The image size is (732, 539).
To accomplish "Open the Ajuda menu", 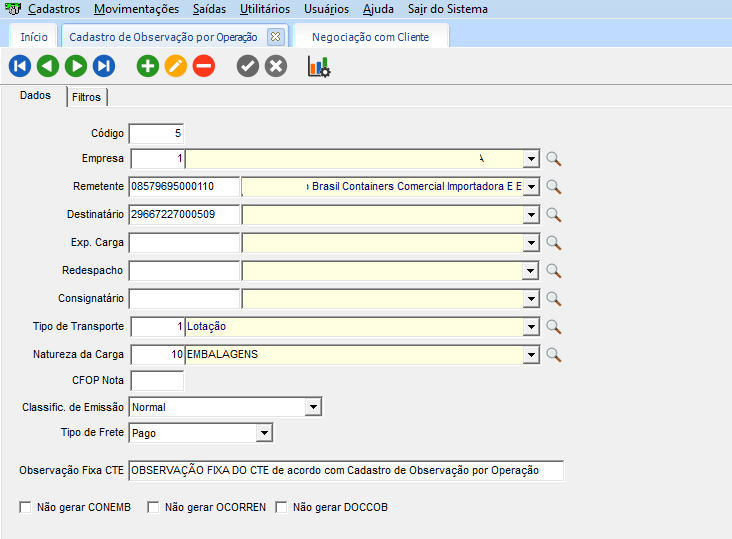I will click(378, 9).
